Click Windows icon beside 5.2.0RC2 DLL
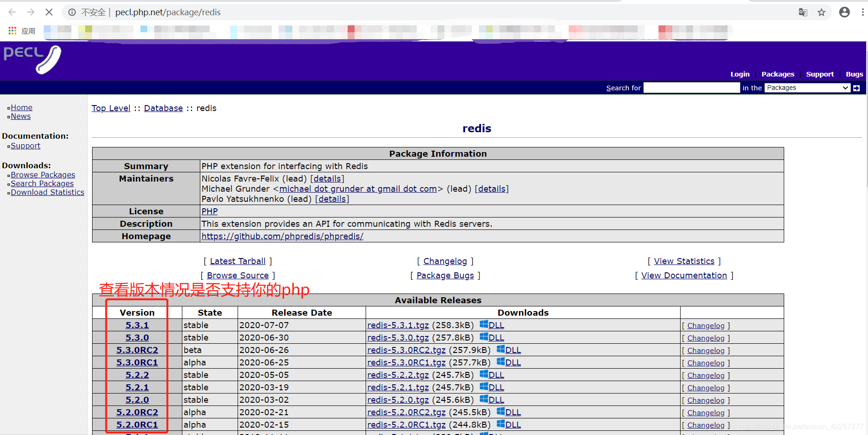Viewport: 868px width, 435px height. tap(501, 411)
